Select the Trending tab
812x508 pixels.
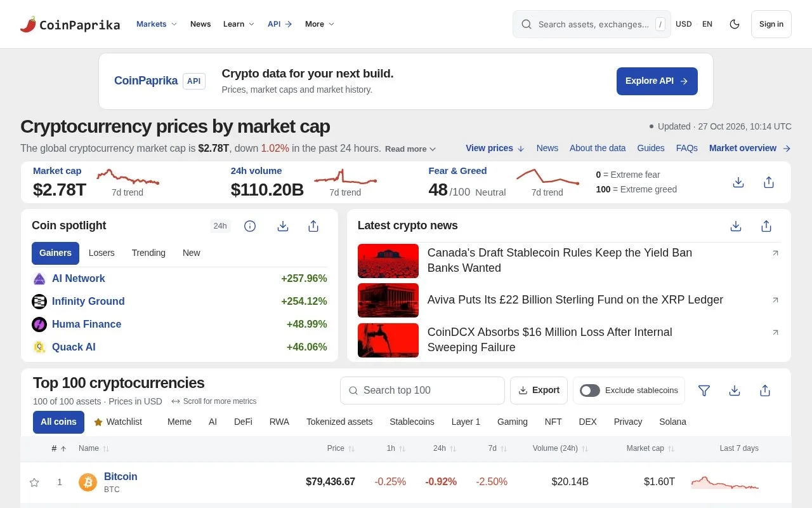148,253
